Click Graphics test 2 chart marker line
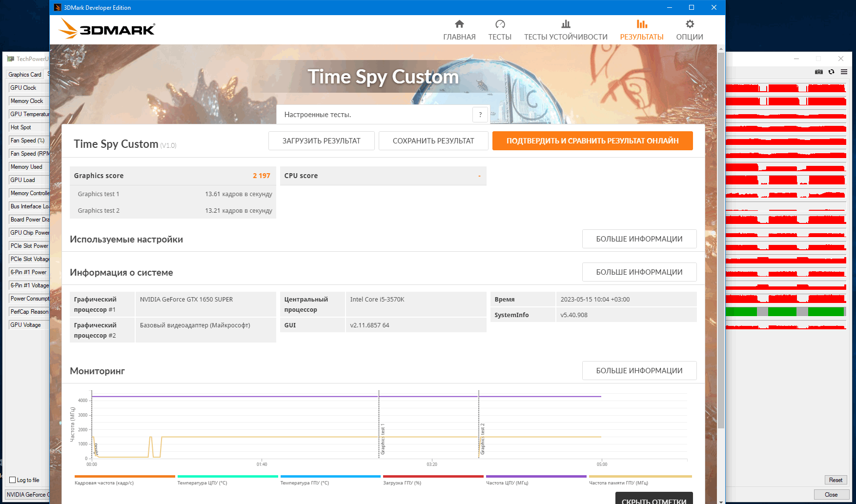The height and width of the screenshot is (504, 856). coord(479,424)
